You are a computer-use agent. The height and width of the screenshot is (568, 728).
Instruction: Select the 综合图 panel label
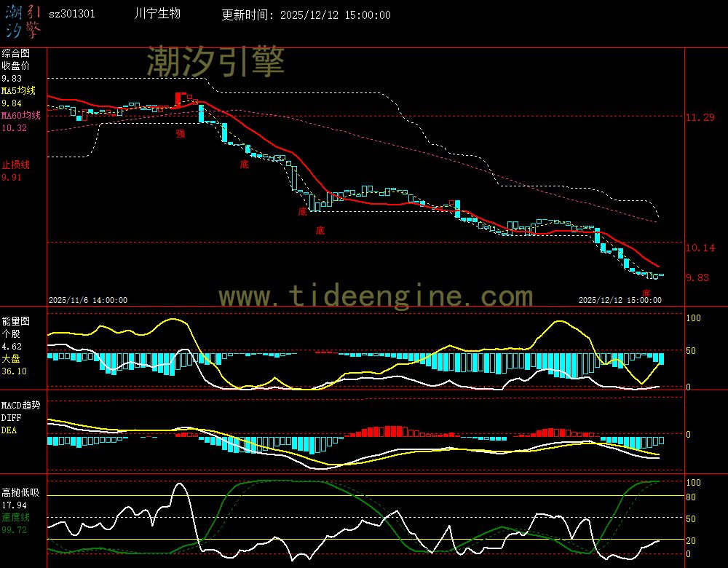(15, 53)
